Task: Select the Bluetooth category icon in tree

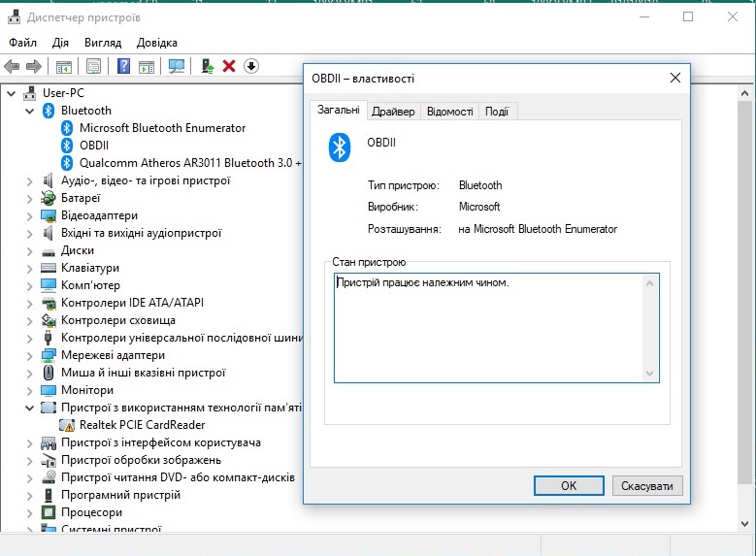Action: coord(49,111)
